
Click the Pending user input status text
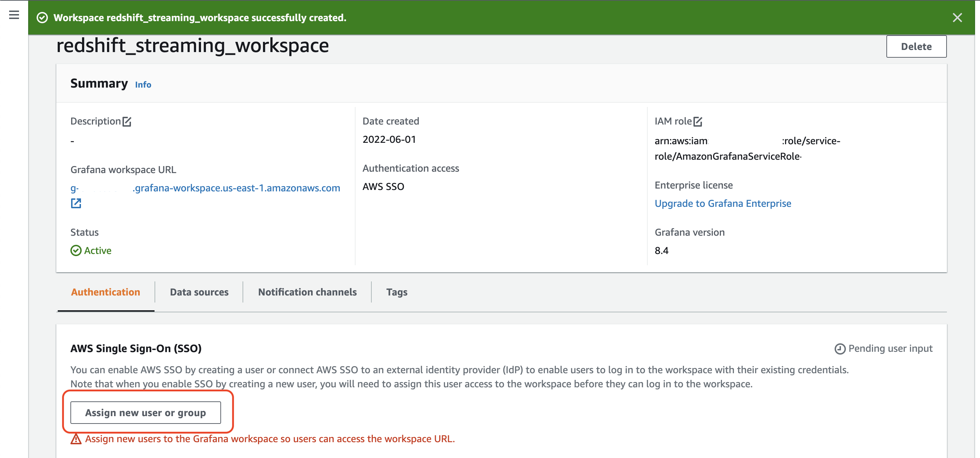pos(890,349)
